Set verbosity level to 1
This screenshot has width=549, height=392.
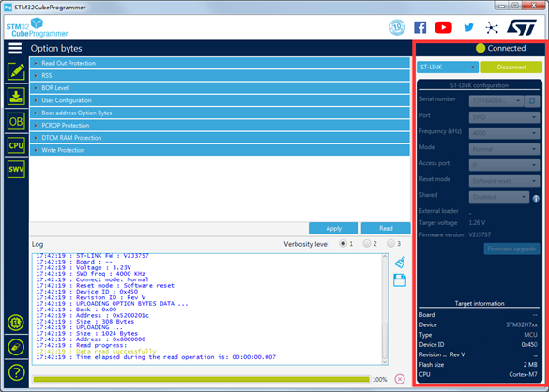tap(343, 243)
